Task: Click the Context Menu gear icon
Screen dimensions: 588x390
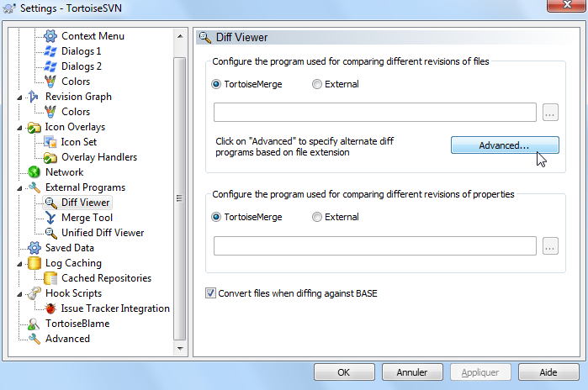Action: [50, 36]
